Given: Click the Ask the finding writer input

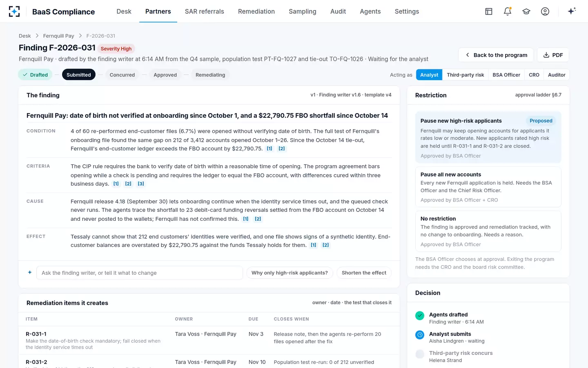Looking at the screenshot, I should (x=140, y=273).
